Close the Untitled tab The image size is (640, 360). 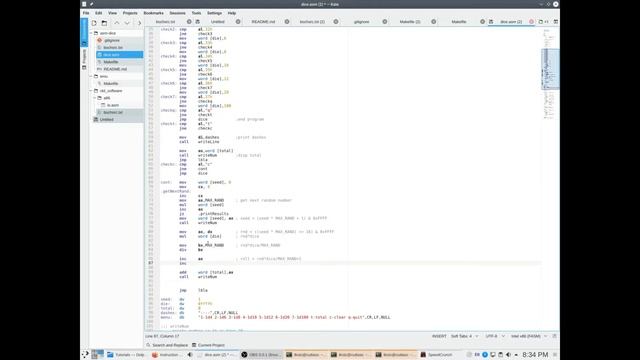pos(238,22)
